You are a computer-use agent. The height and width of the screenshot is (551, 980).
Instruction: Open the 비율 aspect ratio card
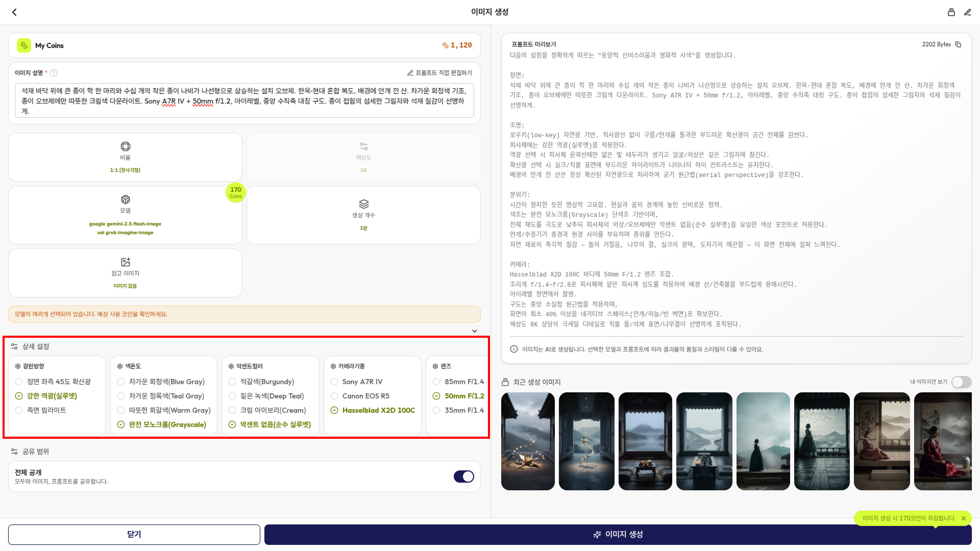125,157
